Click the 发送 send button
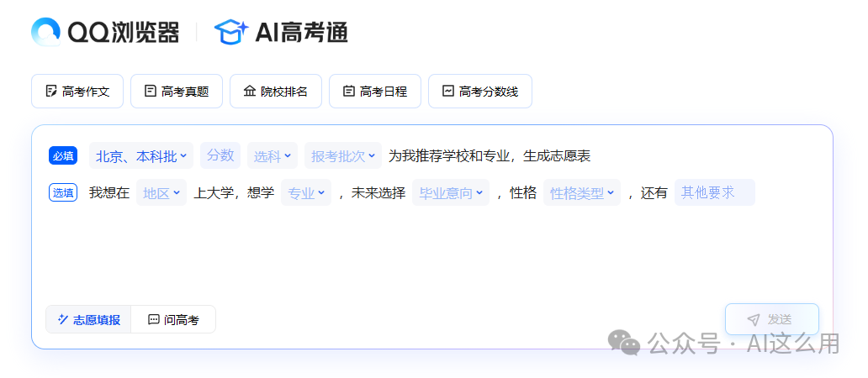 [771, 319]
